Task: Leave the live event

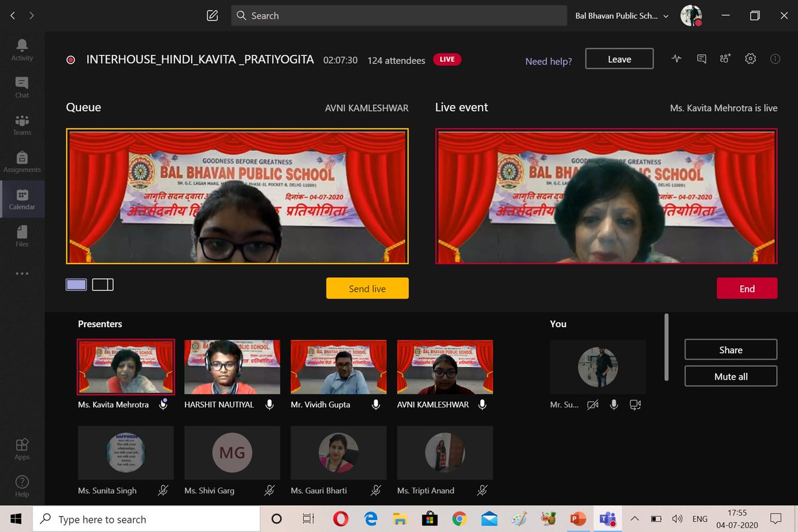Action: (x=619, y=59)
